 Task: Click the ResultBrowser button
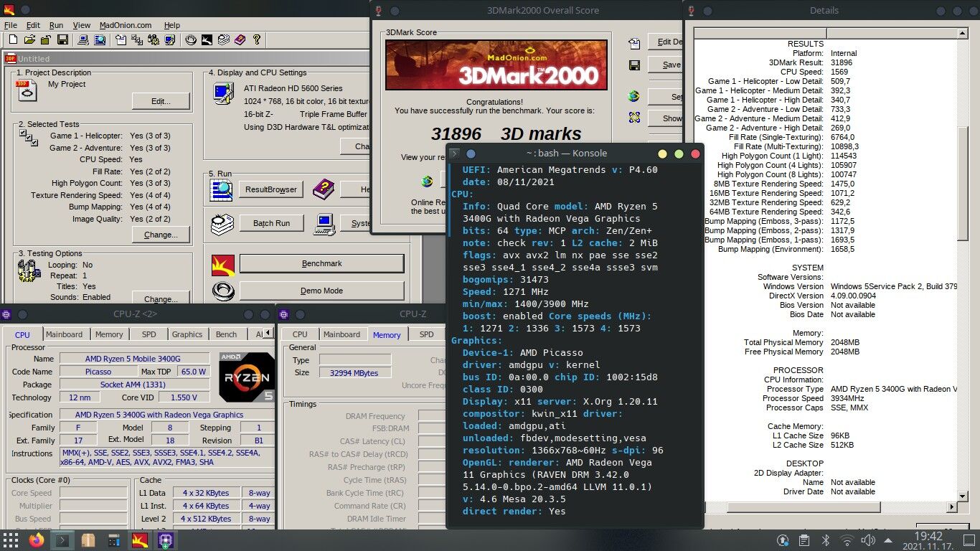point(271,190)
